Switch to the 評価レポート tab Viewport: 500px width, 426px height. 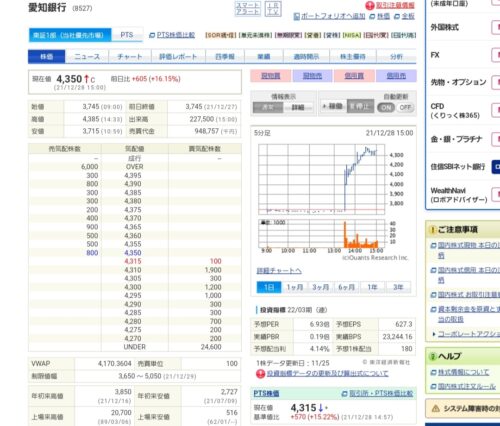[x=178, y=57]
